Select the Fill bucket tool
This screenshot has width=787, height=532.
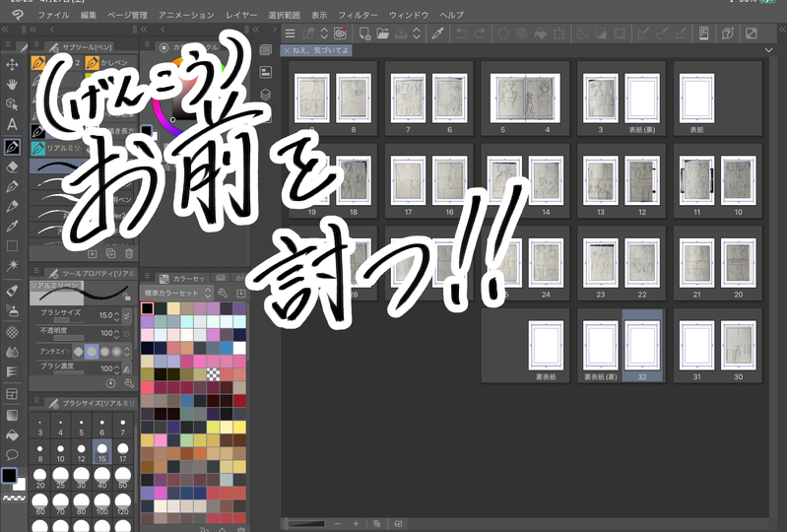click(x=12, y=434)
